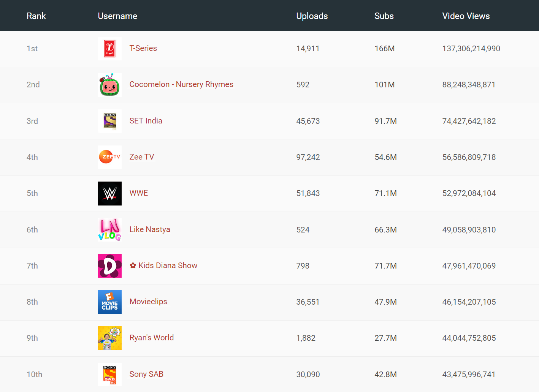Click the Movieclips channel logo
Viewport: 539px width, 392px height.
[x=109, y=302]
